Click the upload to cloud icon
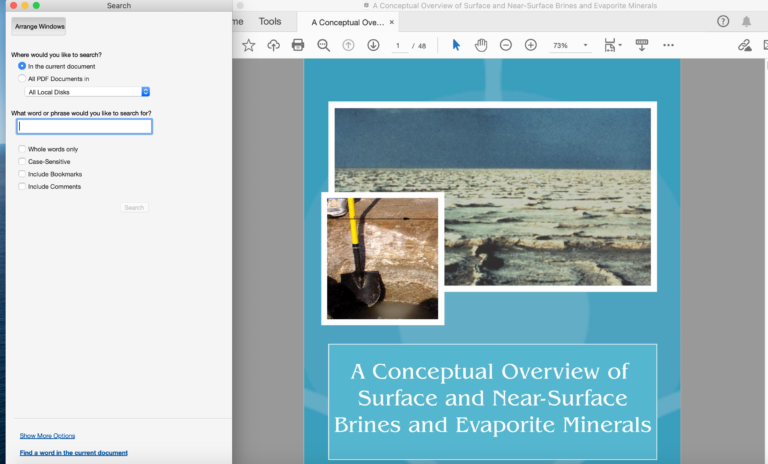The image size is (768, 464). [x=273, y=45]
